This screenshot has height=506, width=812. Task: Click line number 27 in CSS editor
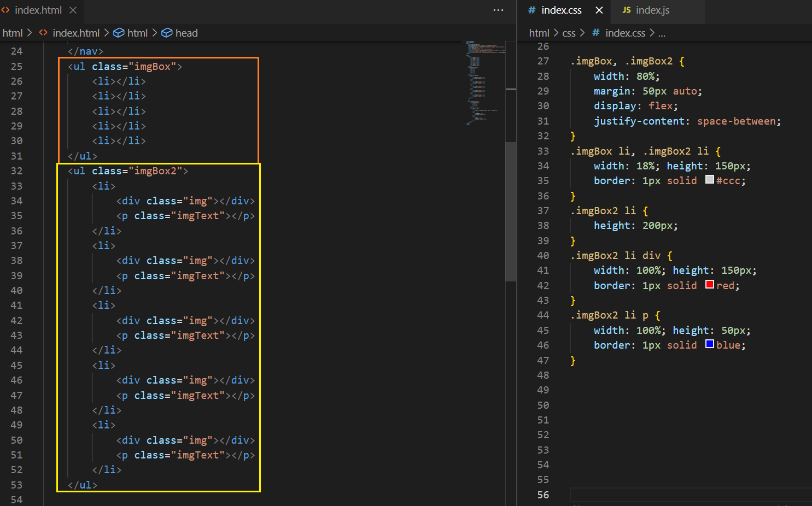tap(543, 61)
